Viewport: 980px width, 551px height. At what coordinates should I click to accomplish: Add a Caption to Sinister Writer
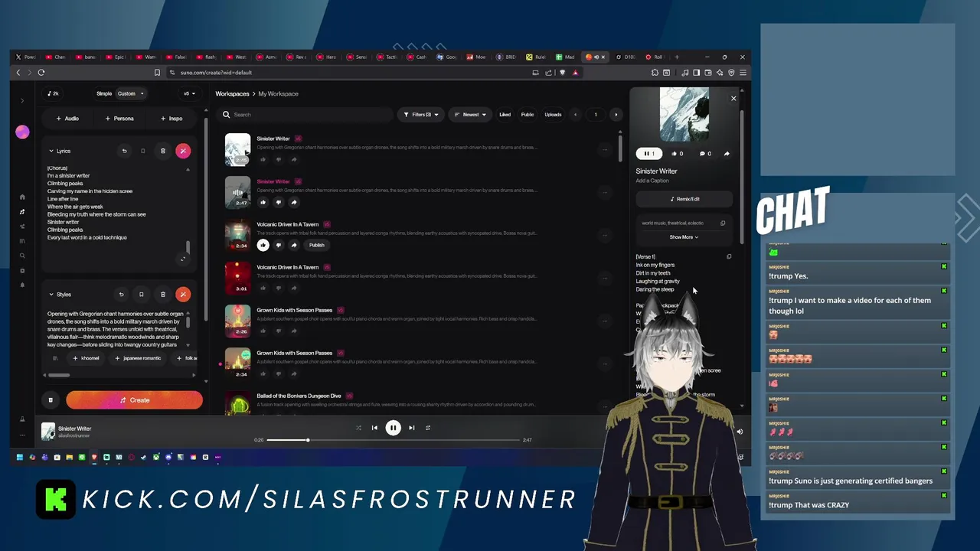[x=652, y=181]
